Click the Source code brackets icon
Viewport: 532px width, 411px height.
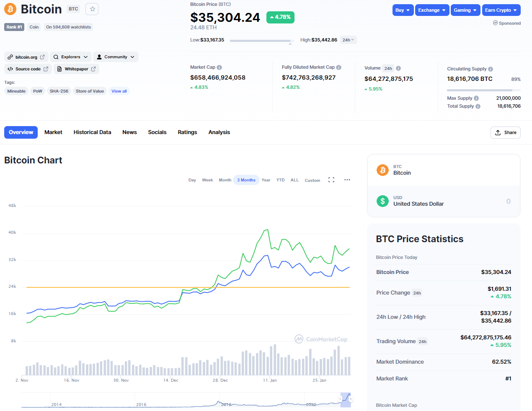point(10,69)
